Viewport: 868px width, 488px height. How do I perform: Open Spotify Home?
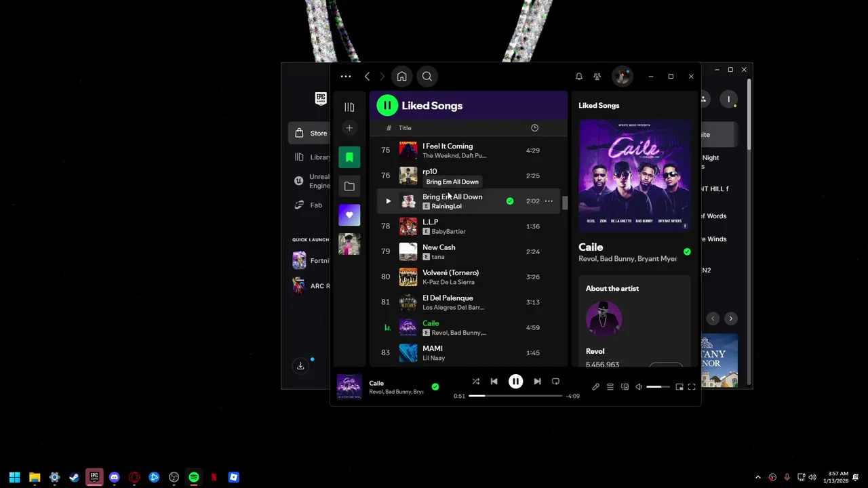[401, 77]
